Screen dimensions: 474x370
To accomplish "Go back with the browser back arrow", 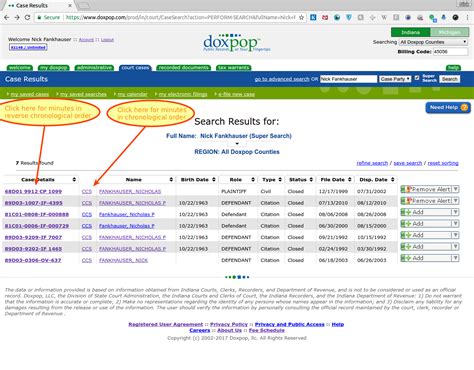I will [6, 17].
